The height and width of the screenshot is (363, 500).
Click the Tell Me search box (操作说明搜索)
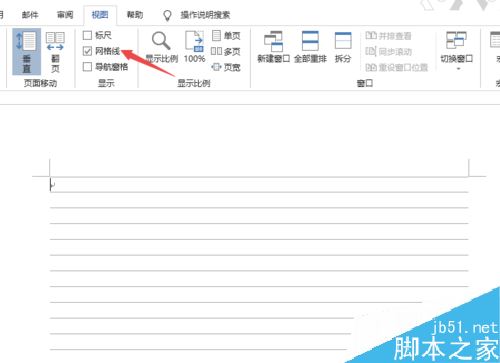pyautogui.click(x=205, y=15)
